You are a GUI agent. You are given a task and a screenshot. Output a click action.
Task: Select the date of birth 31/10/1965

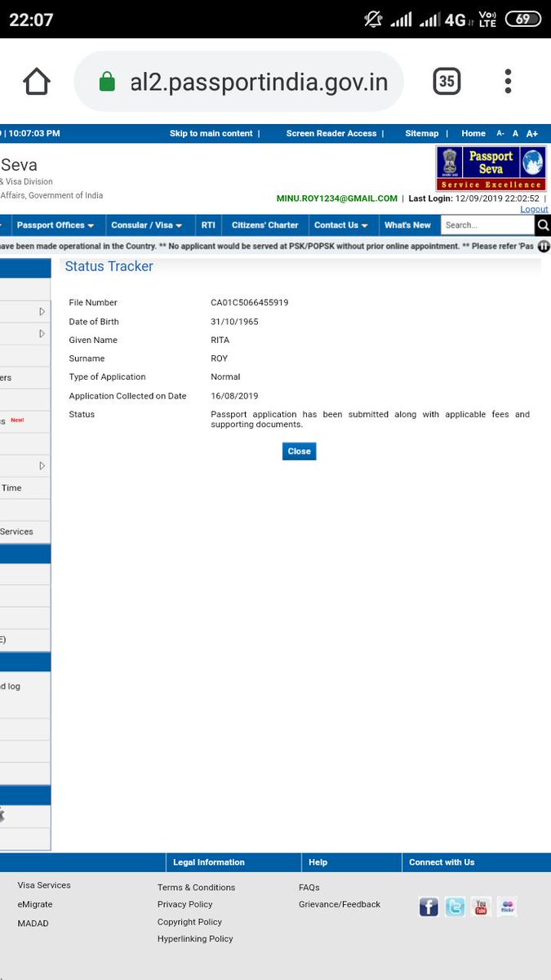pos(234,322)
